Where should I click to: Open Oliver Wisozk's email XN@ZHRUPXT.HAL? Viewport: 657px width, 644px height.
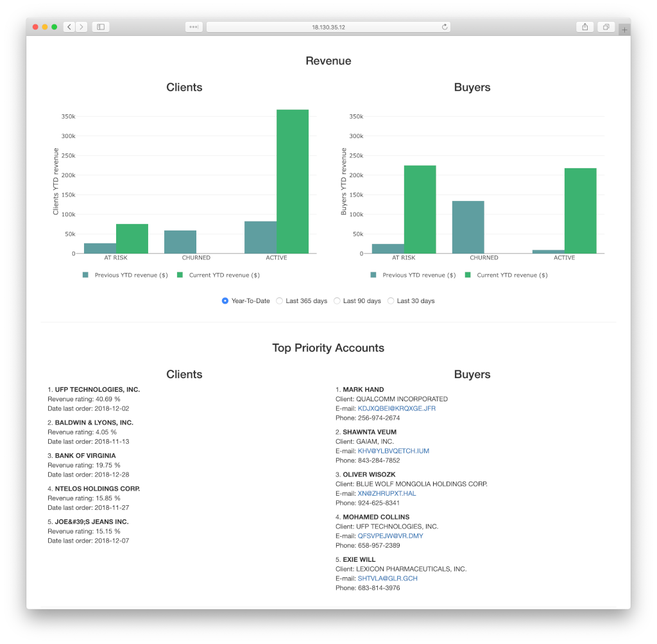[x=387, y=494]
